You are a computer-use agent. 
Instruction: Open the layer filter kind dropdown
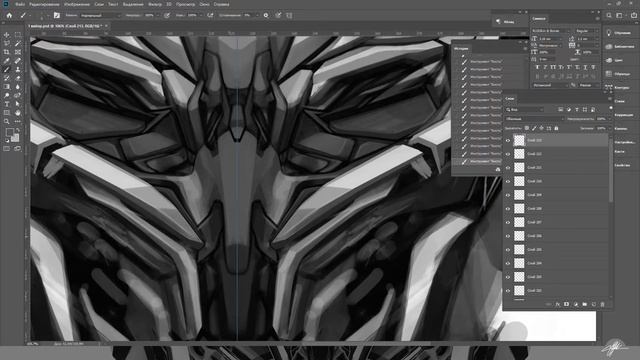pyautogui.click(x=524, y=109)
